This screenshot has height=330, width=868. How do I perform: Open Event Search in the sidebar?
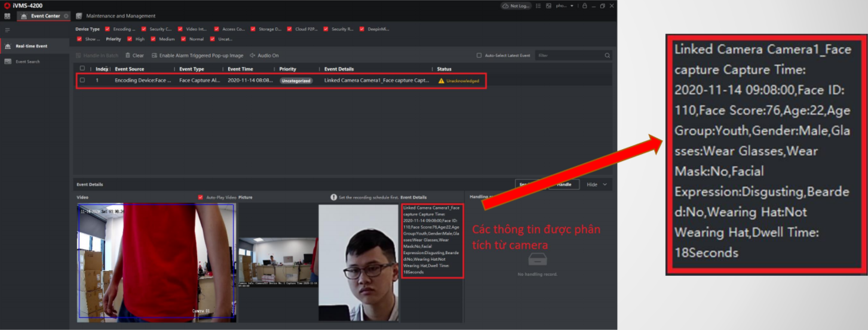pos(27,61)
